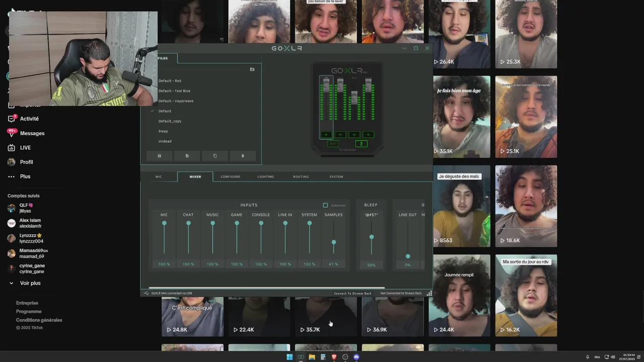Click the bleep button on GoXLR device

[333, 144]
